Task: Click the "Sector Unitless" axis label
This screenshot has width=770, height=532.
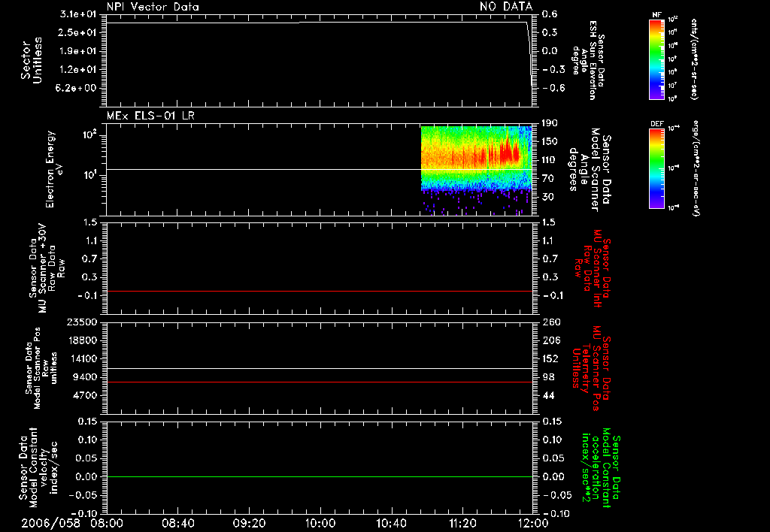Action: pos(32,60)
